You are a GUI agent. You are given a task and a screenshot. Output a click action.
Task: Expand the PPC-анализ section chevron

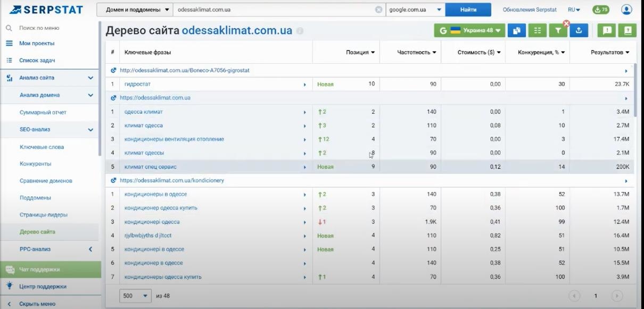(x=90, y=249)
